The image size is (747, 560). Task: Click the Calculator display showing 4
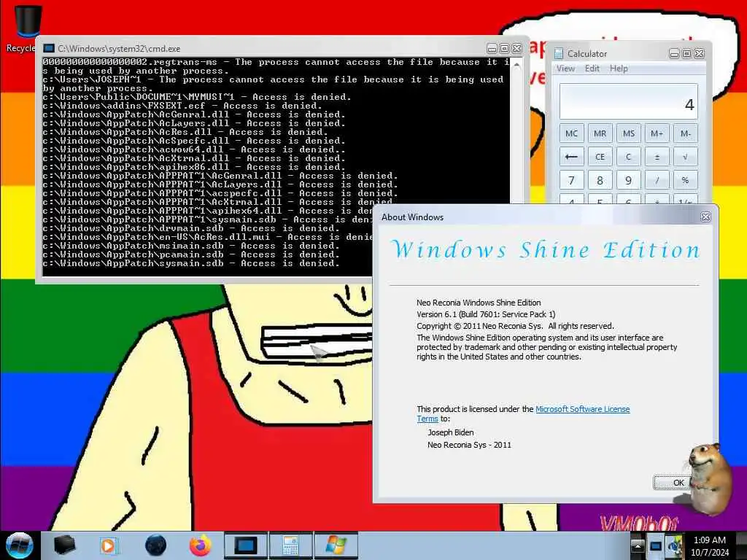628,101
